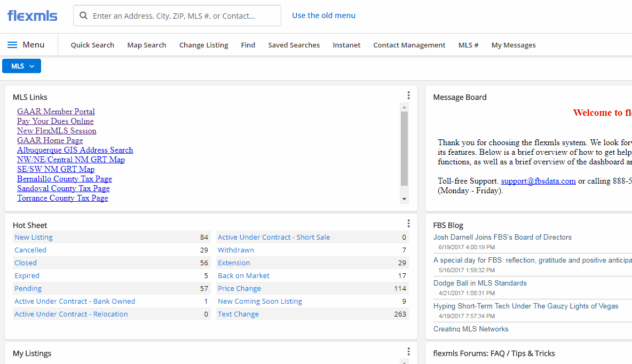Open Saved Searches menu item
632x364 pixels.
click(x=294, y=45)
